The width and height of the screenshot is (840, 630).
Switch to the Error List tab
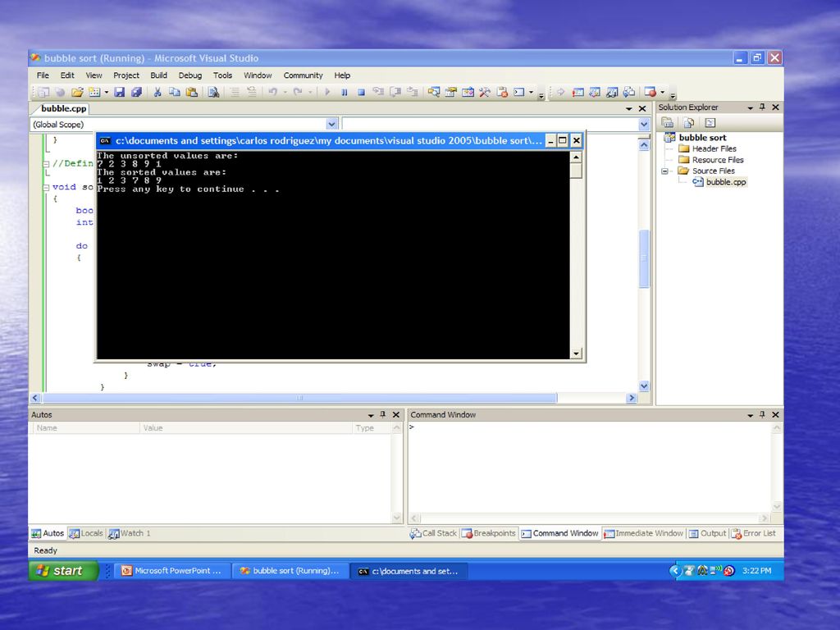click(x=754, y=533)
